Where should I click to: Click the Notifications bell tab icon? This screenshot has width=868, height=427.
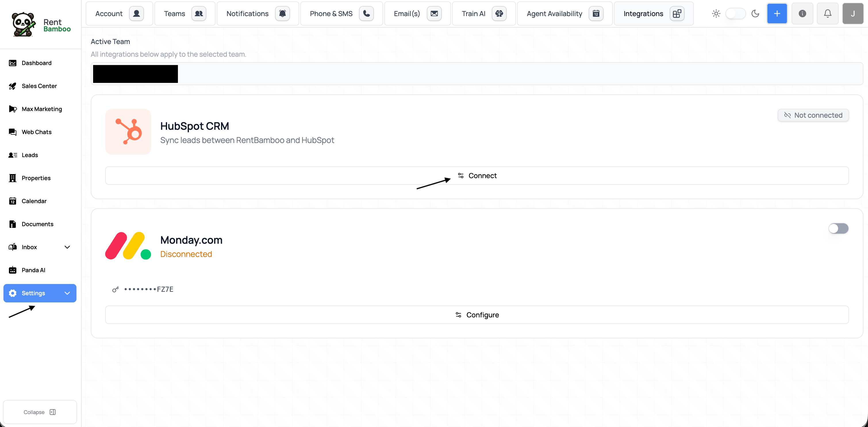click(282, 14)
